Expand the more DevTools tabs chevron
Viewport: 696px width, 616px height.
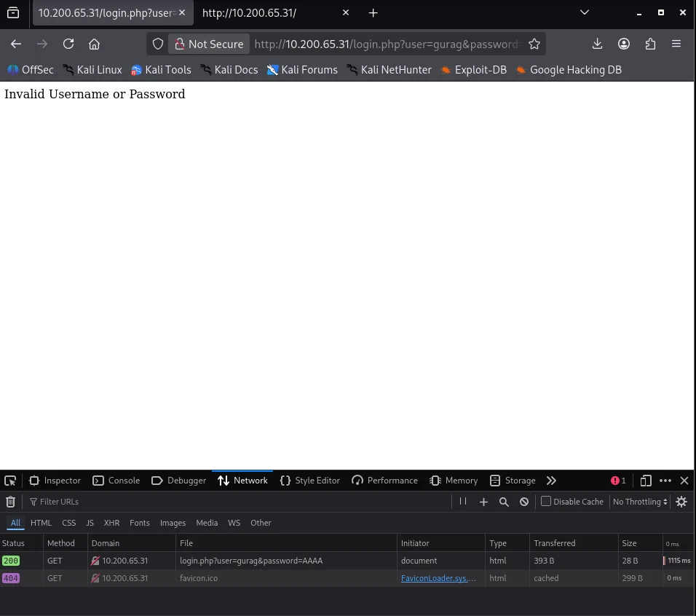click(x=551, y=481)
